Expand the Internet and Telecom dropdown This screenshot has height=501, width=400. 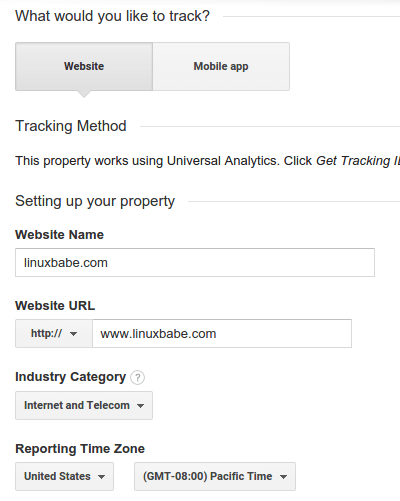[x=84, y=405]
